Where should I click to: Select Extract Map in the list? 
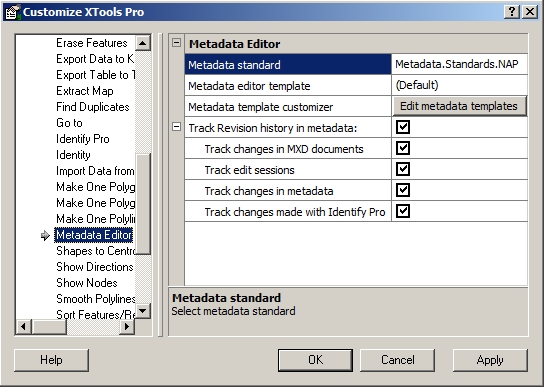point(85,91)
